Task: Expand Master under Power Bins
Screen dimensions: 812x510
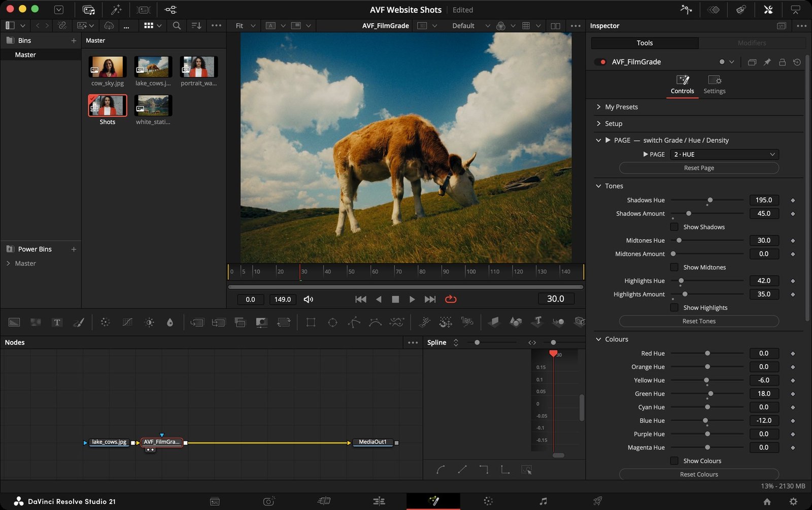Action: point(8,263)
